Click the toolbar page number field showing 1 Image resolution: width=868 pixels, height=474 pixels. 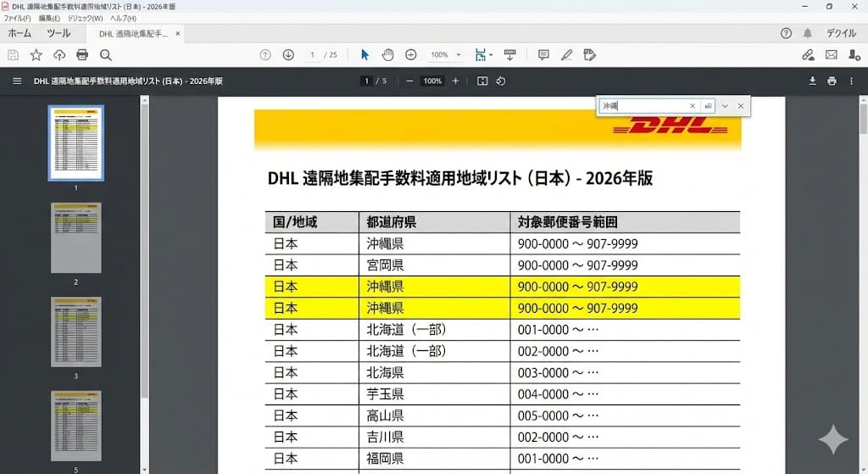coord(312,55)
